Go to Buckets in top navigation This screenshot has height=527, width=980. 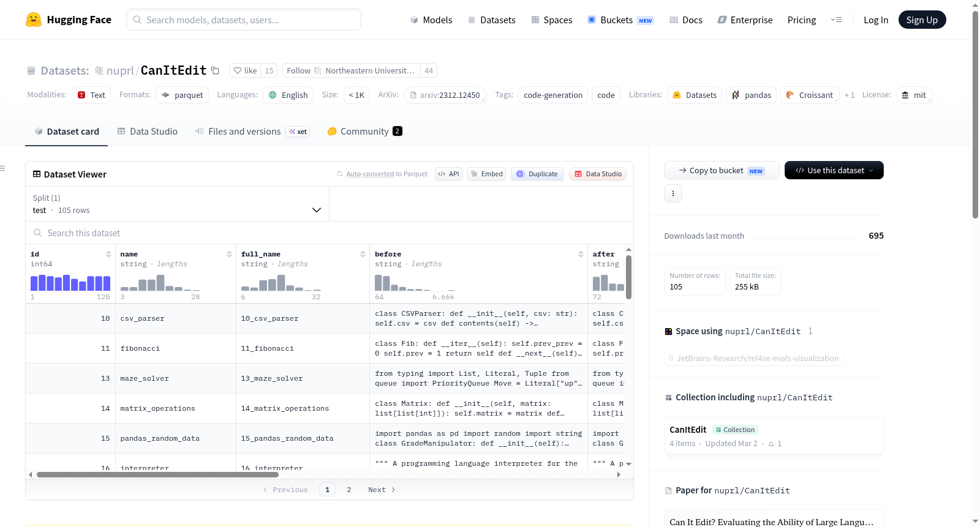(620, 20)
